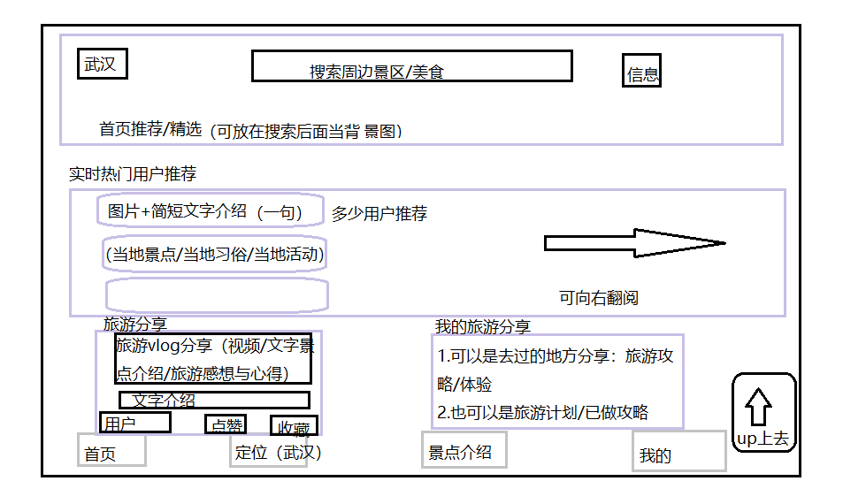
Task: Select the 图片+简短文字介绍 recommendation item
Action: click(211, 211)
